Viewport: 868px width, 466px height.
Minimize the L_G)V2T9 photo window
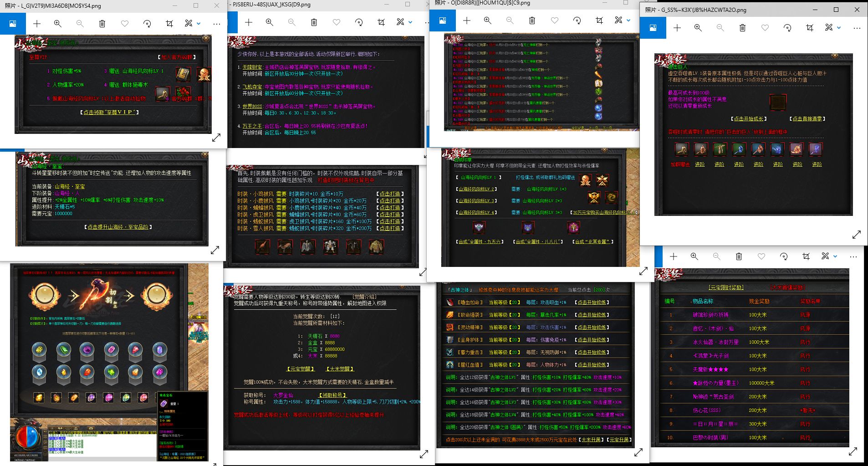(x=175, y=5)
